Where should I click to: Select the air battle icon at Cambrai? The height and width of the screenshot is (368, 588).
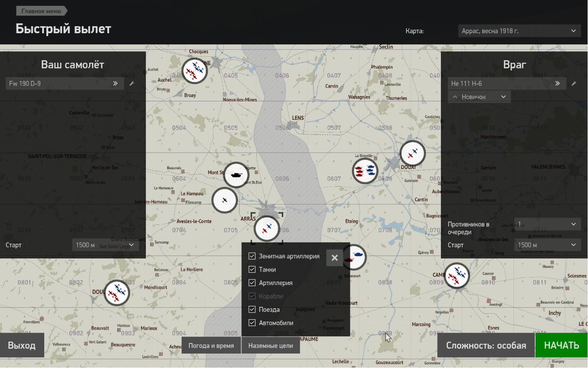pos(457,275)
